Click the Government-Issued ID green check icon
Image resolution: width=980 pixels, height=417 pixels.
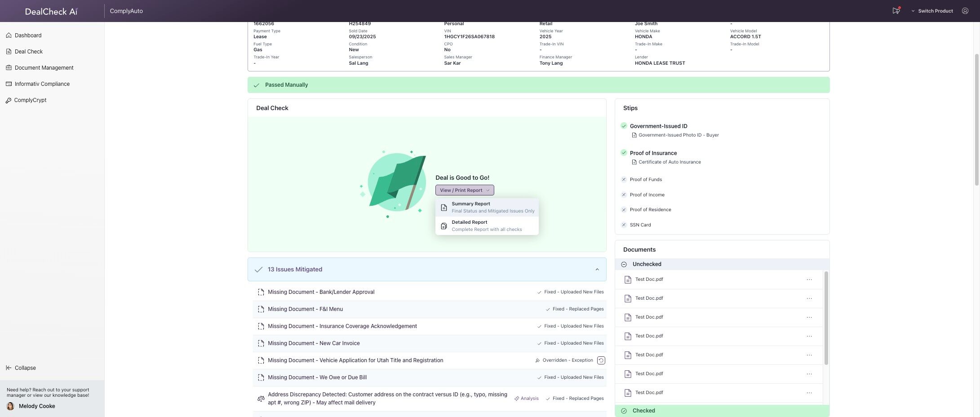tap(624, 126)
